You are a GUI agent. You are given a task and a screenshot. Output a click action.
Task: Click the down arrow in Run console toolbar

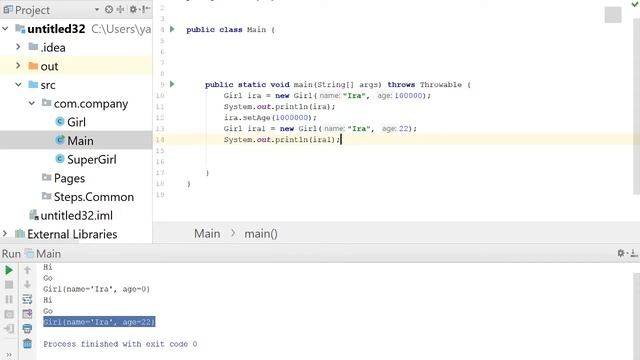(x=27, y=284)
